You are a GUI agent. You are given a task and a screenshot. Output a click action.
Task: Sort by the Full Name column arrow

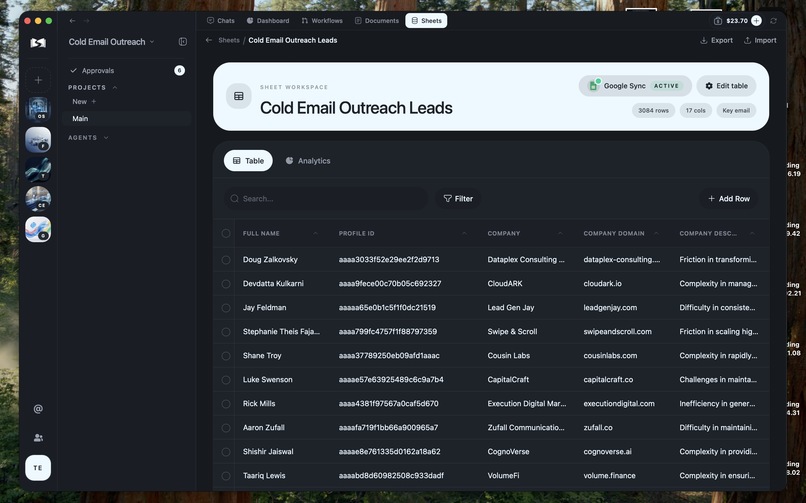(x=315, y=233)
